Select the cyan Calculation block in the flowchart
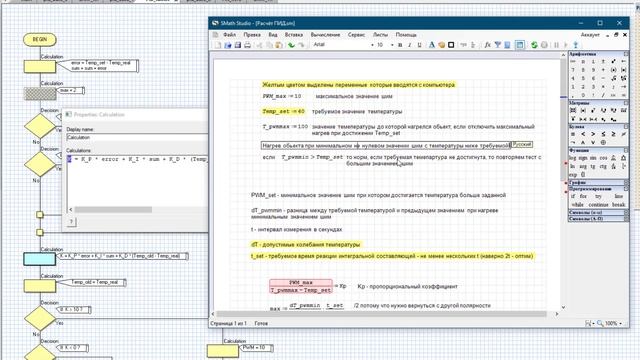The width and height of the screenshot is (640, 360). (40, 259)
